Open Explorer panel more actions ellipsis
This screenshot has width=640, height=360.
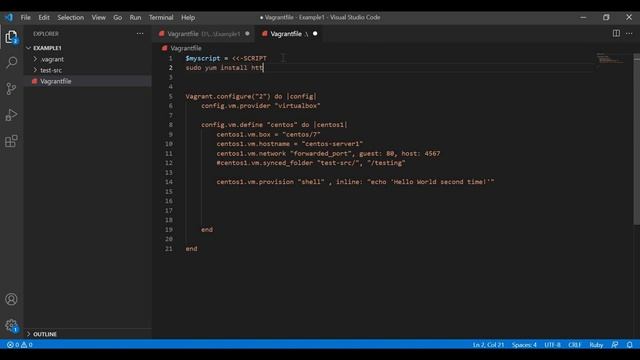pyautogui.click(x=140, y=33)
